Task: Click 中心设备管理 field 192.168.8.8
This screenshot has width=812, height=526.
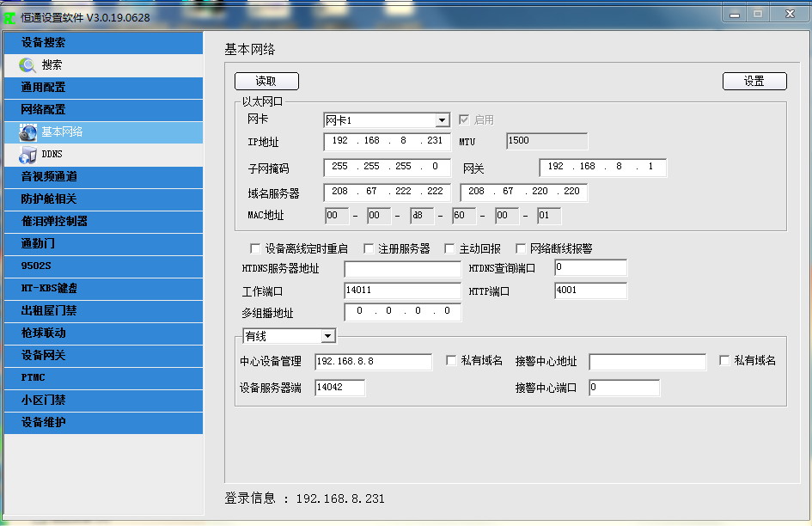Action: point(373,362)
